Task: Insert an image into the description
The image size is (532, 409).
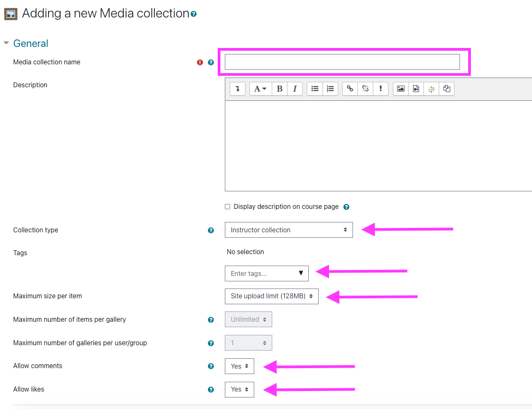Action: [401, 88]
